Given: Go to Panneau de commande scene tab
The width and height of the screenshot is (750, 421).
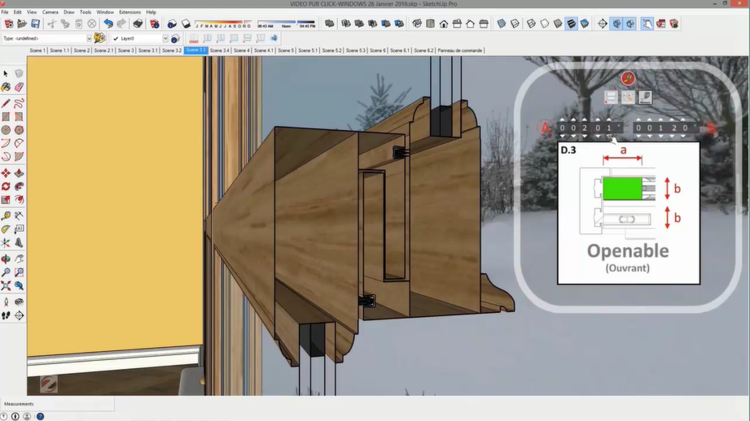Looking at the screenshot, I should coord(460,50).
